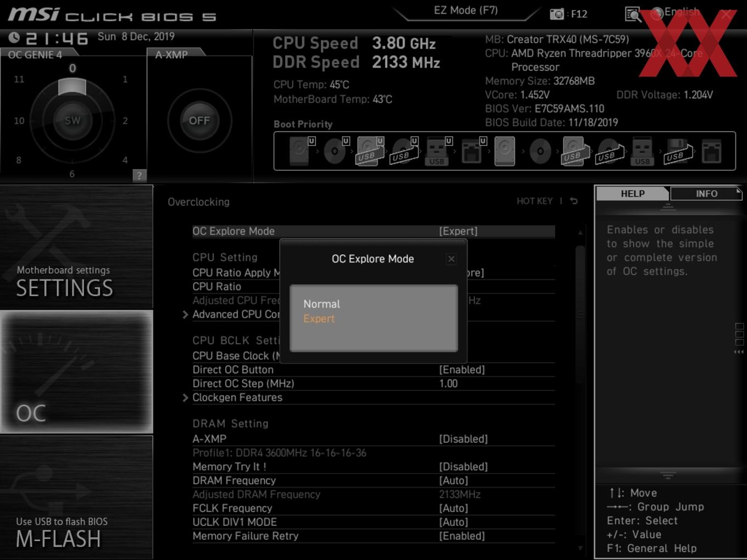Click the screenshot camera F12 icon
The image size is (747, 560).
click(x=556, y=14)
